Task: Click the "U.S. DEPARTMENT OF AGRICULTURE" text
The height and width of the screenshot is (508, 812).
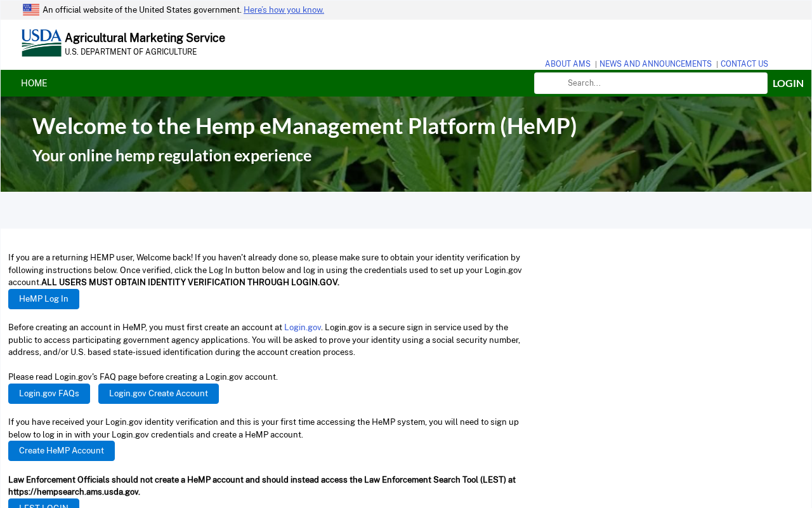Action: coord(131,52)
